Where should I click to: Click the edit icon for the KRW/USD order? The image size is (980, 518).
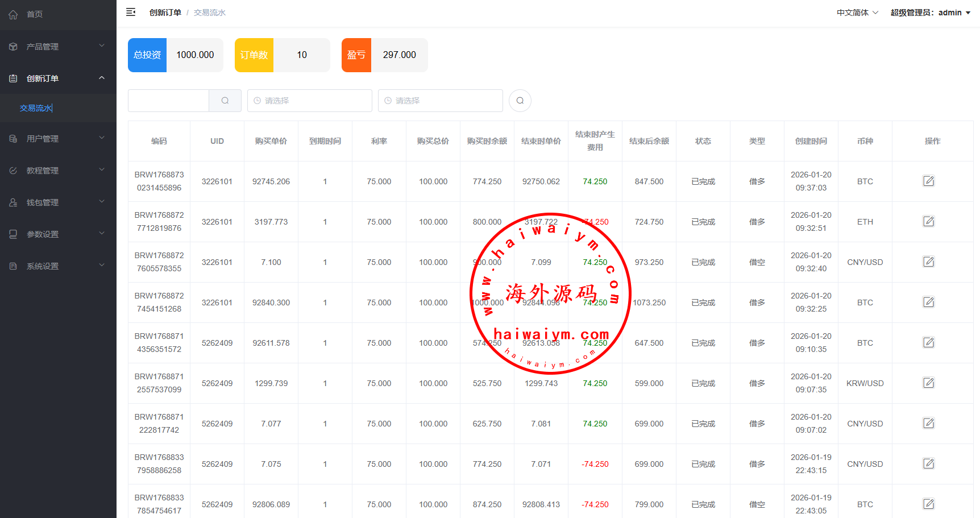(x=928, y=383)
